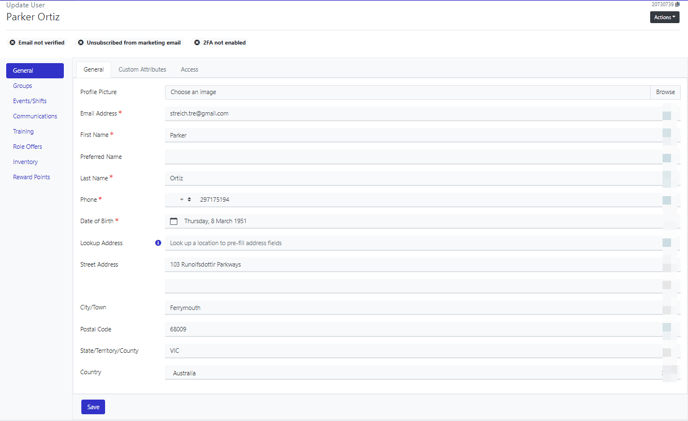Click the info icon next to Lookup Address
This screenshot has height=421, width=688.
coord(158,243)
